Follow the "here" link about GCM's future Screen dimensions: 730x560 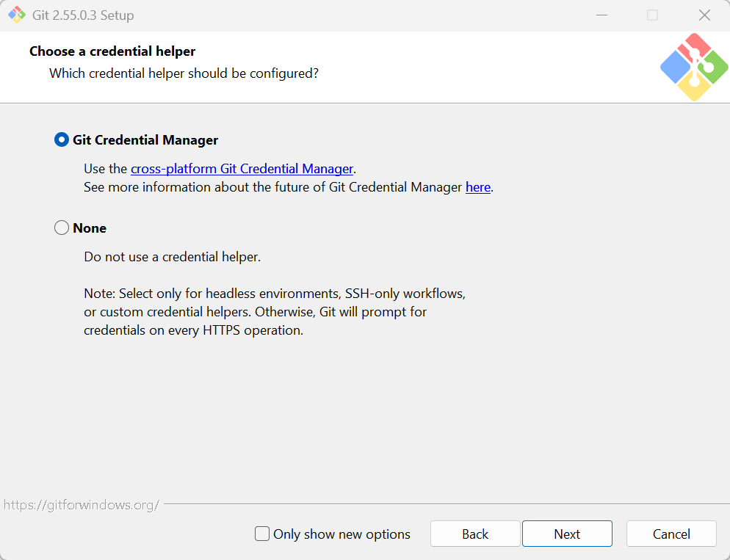(477, 187)
